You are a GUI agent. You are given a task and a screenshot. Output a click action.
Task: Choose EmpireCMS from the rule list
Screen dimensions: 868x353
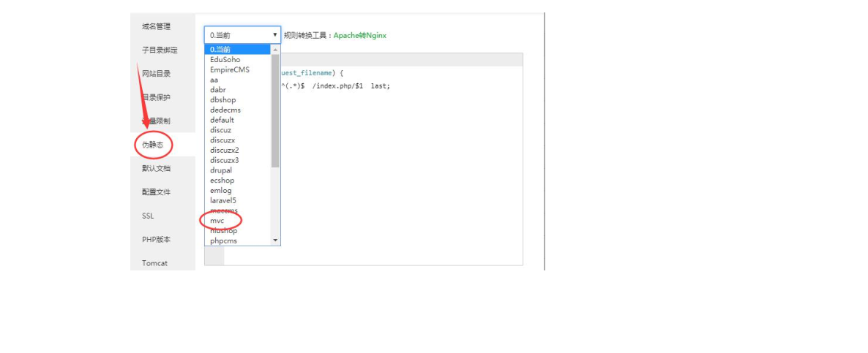pyautogui.click(x=238, y=69)
